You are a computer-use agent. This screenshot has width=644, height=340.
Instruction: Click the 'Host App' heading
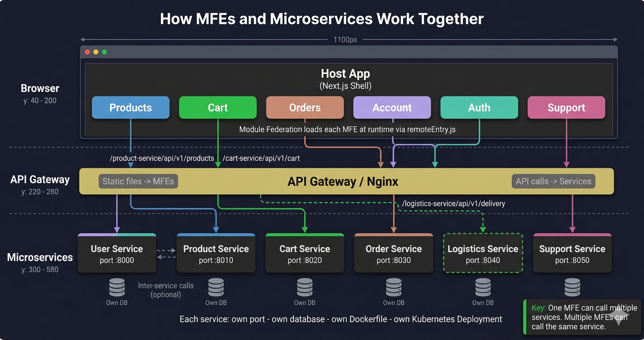coord(346,73)
